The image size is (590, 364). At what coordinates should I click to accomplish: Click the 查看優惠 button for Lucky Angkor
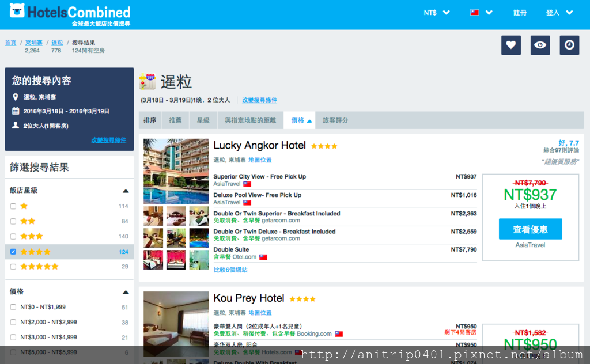click(x=530, y=229)
